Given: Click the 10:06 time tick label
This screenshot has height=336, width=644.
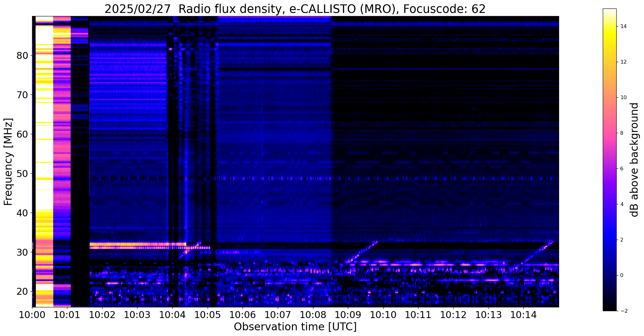Looking at the screenshot, I should pos(243,315).
